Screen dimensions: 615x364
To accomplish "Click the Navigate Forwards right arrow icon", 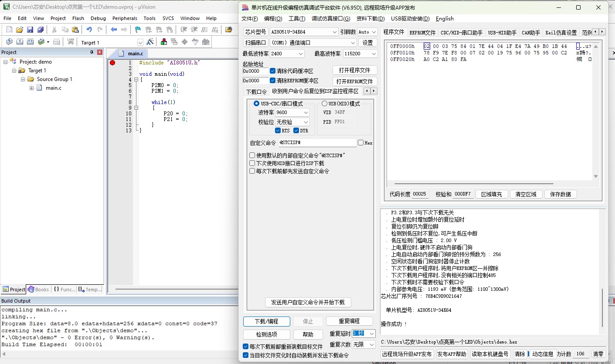I will (x=124, y=30).
